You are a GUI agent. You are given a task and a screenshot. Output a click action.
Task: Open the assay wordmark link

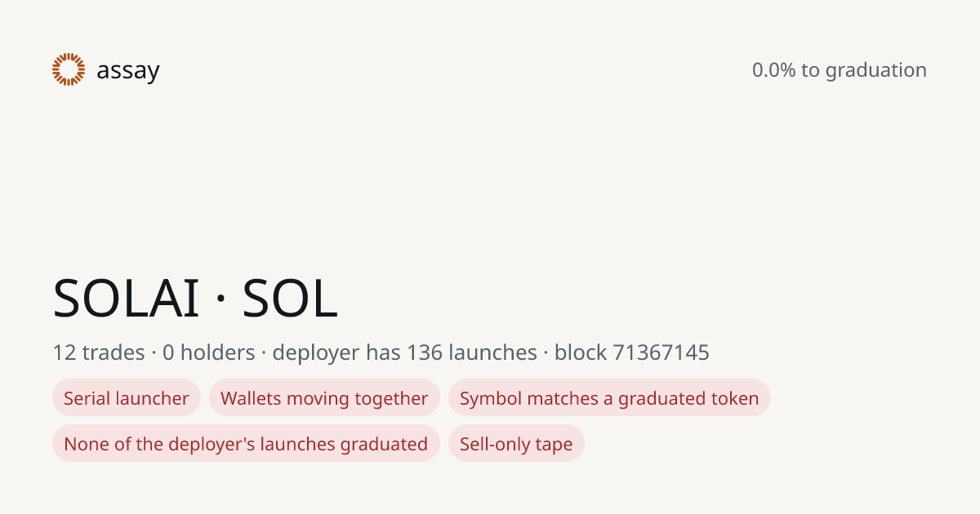(x=128, y=71)
